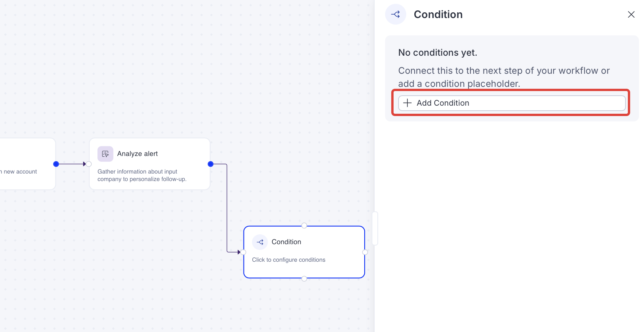Screen dimensions: 644x332
Task: Click the plus icon inside Add Condition
Action: (x=407, y=103)
